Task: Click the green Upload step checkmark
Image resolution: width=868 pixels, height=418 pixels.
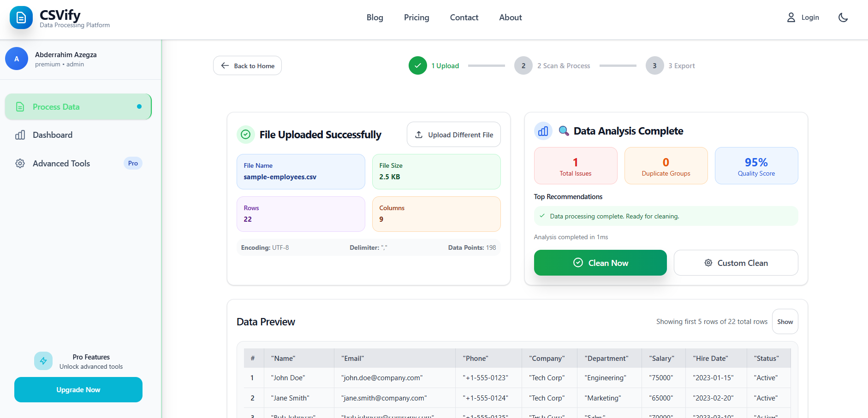Action: [x=418, y=65]
